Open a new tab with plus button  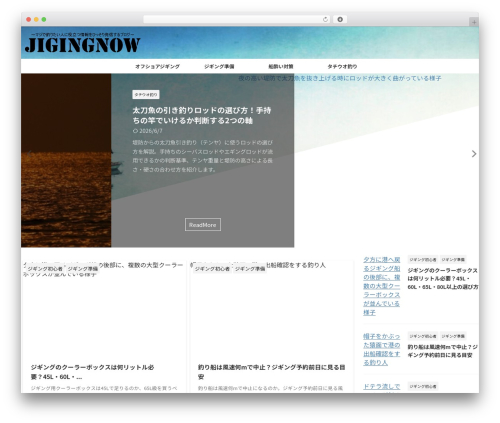point(474,22)
